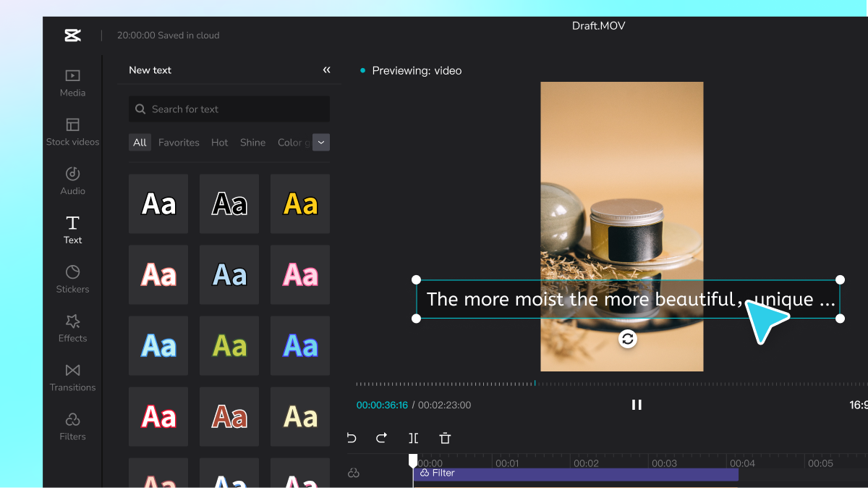868x488 pixels.
Task: Click the Previewing: video label
Action: pyautogui.click(x=417, y=71)
